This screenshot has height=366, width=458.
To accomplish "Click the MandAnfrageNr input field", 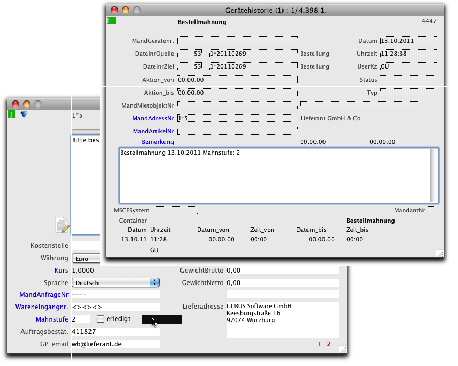I will tap(116, 295).
